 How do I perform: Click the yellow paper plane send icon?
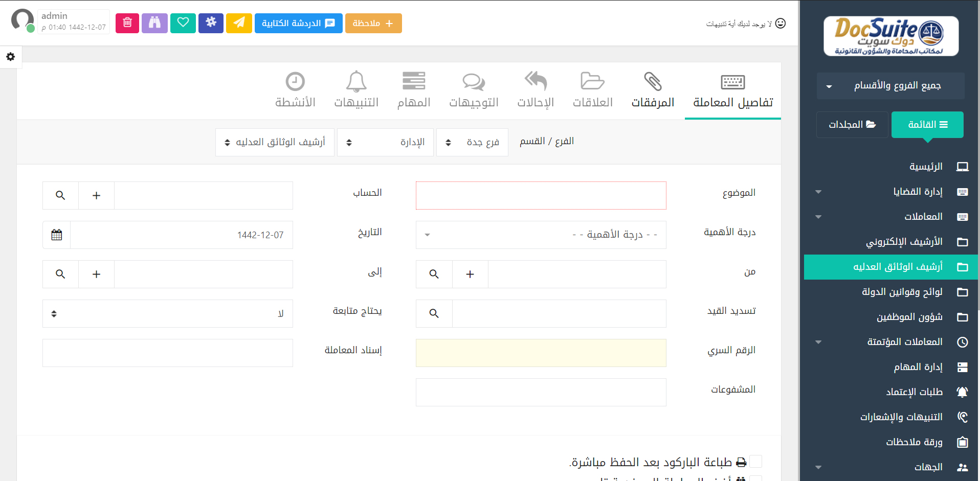pos(239,23)
